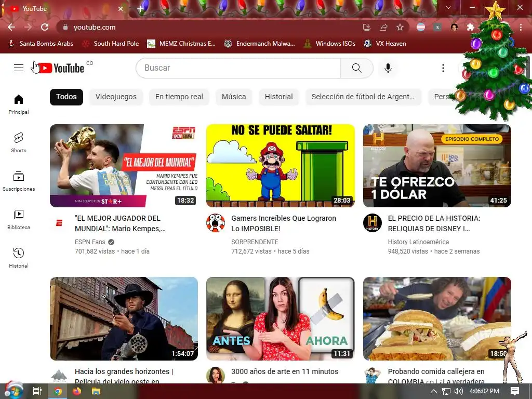This screenshot has width=532, height=399.
Task: Open Shorts from the sidebar
Action: click(19, 142)
